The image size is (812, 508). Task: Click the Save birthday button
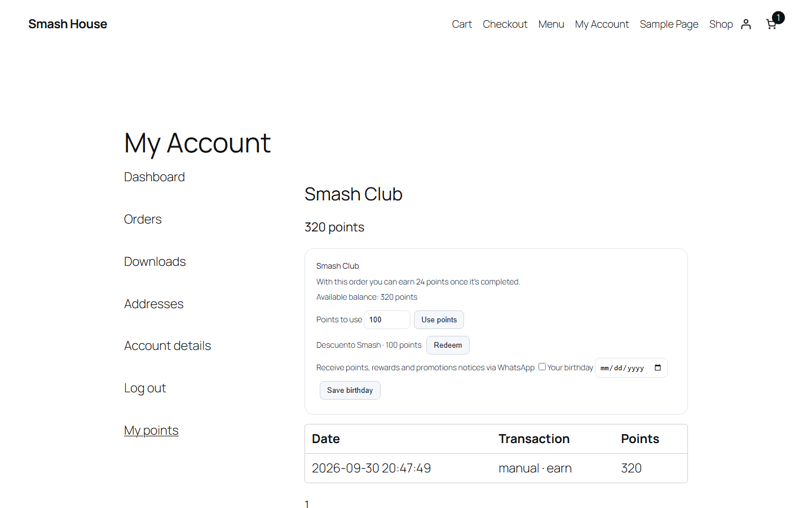[350, 390]
